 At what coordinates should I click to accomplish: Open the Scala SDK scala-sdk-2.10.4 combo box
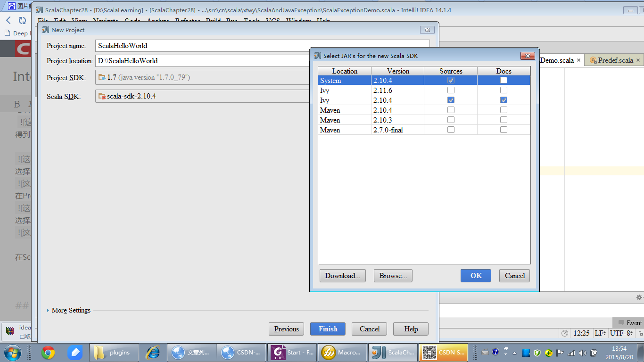[x=203, y=96]
